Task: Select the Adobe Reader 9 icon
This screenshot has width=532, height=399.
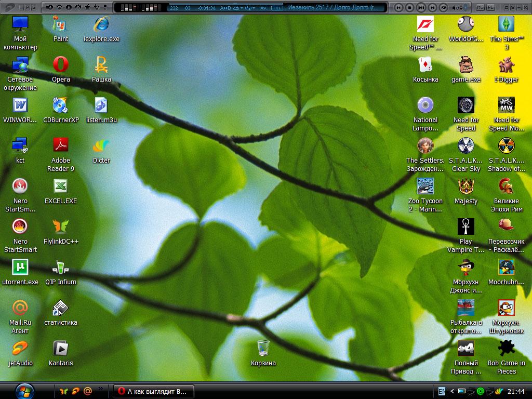Action: click(x=61, y=145)
